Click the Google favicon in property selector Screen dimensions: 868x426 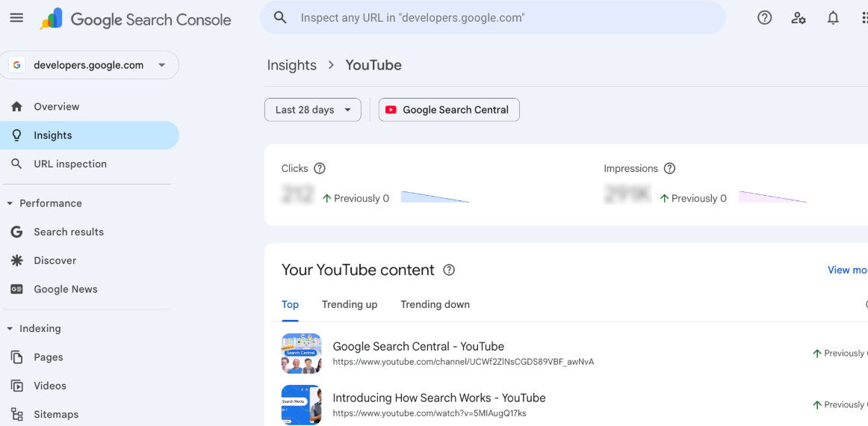pyautogui.click(x=16, y=65)
